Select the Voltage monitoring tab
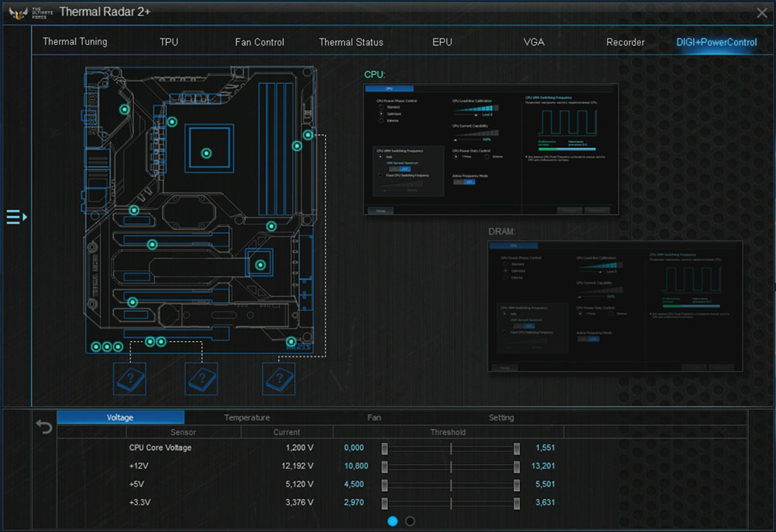The width and height of the screenshot is (776, 532). click(x=120, y=417)
